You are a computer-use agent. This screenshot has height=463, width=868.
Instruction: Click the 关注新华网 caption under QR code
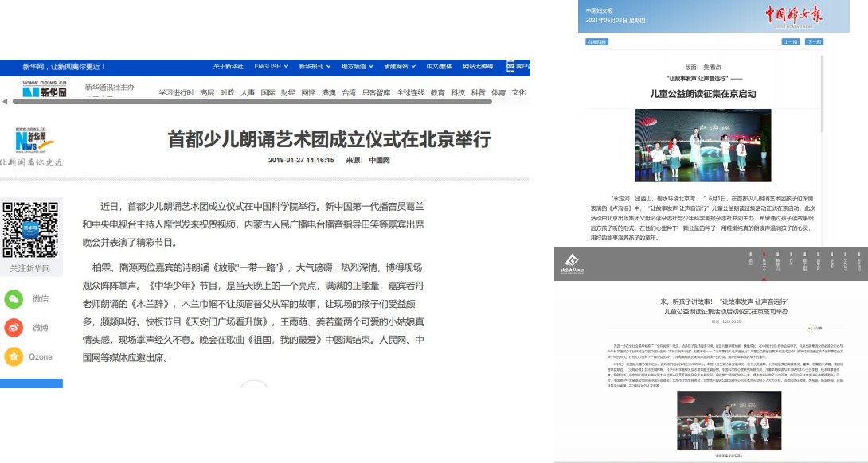[30, 268]
